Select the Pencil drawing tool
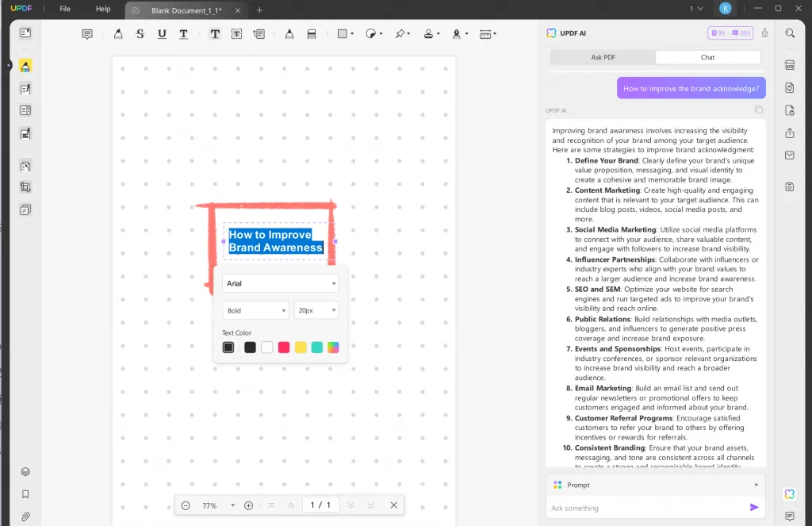Image resolution: width=812 pixels, height=526 pixels. click(289, 33)
